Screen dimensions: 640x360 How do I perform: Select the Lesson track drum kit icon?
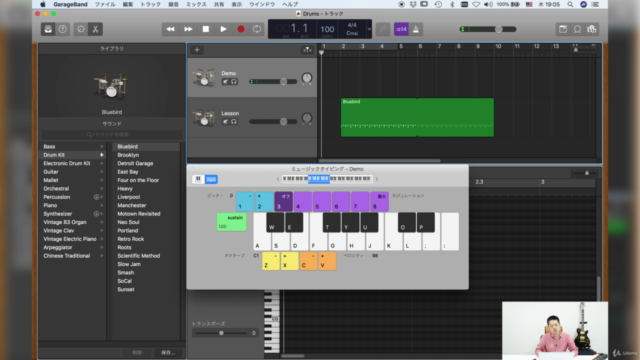204,118
